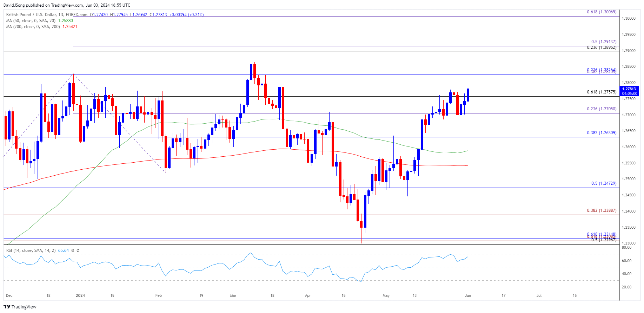Viewport: 644px width, 313px height.
Task: Click the 0.236 (1.28962) Fibonacci label
Action: tap(602, 47)
